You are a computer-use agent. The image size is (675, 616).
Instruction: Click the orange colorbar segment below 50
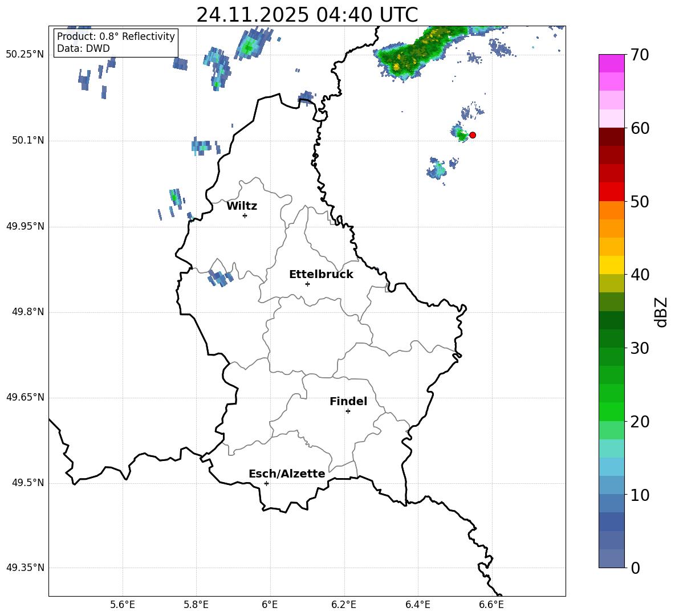611,210
